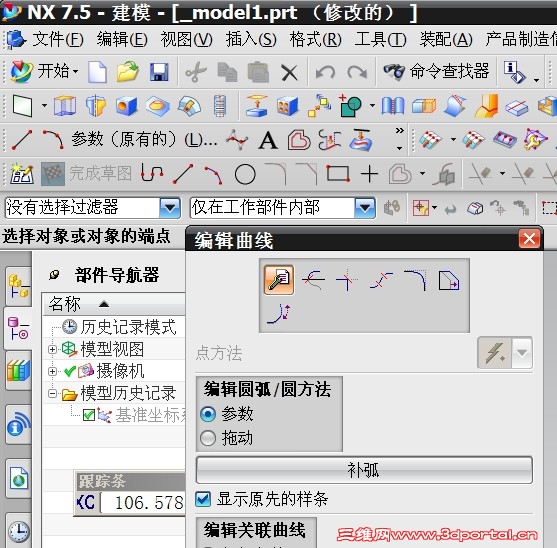Image resolution: width=557 pixels, height=548 pixels.
Task: Expand the 摄像机 tree node
Action: [x=52, y=371]
